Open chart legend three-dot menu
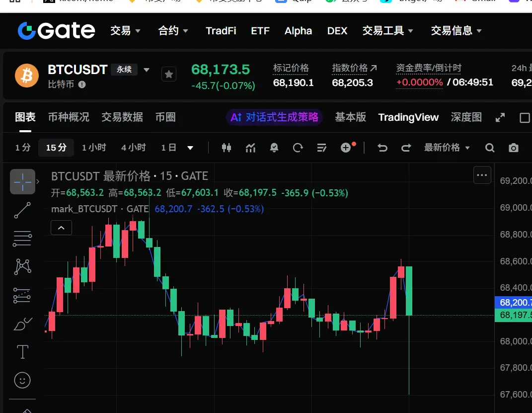Image resolution: width=532 pixels, height=413 pixels. coord(482,175)
